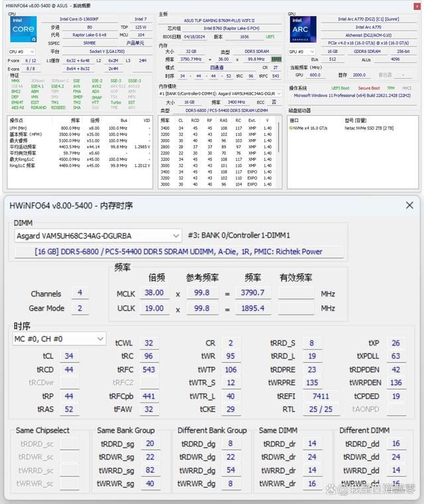
Task: Click the tWRRD_dg value 54
Action: pyautogui.click(x=231, y=470)
